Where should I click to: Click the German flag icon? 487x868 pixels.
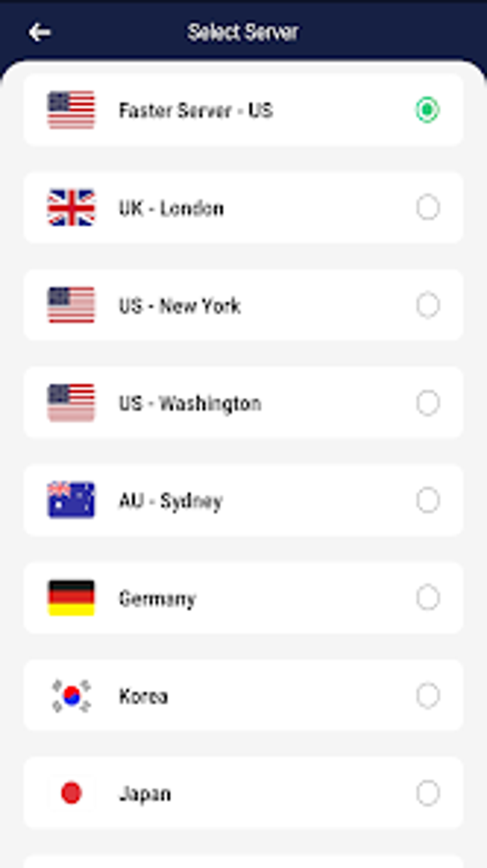click(71, 598)
